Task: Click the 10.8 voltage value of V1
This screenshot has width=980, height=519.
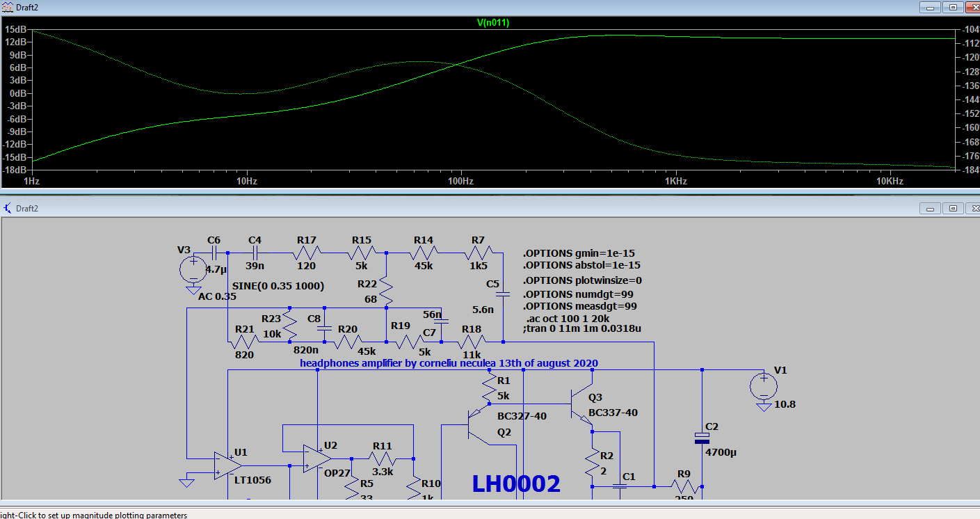Action: point(785,404)
